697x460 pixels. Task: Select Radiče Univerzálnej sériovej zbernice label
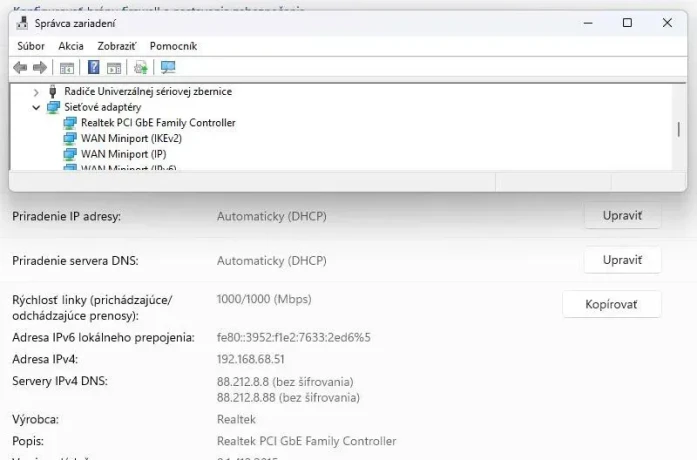pyautogui.click(x=148, y=92)
